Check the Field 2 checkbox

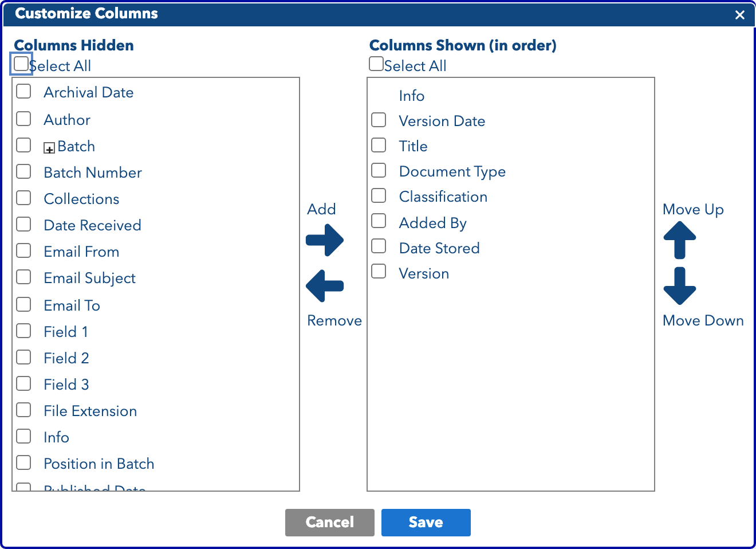[x=23, y=358]
